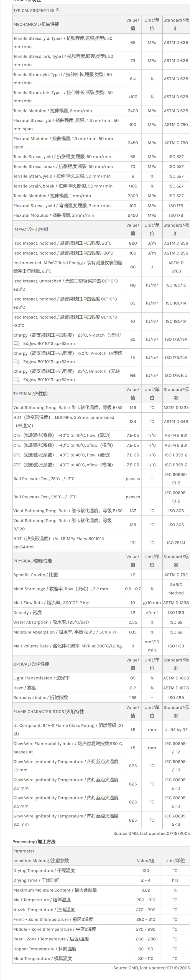
Task: Click the Maximum Moisture Content row
Action: pyautogui.click(x=101, y=890)
